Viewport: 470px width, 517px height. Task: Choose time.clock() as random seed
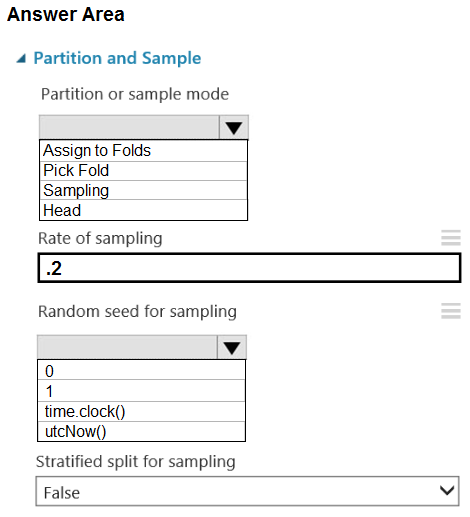(x=141, y=412)
